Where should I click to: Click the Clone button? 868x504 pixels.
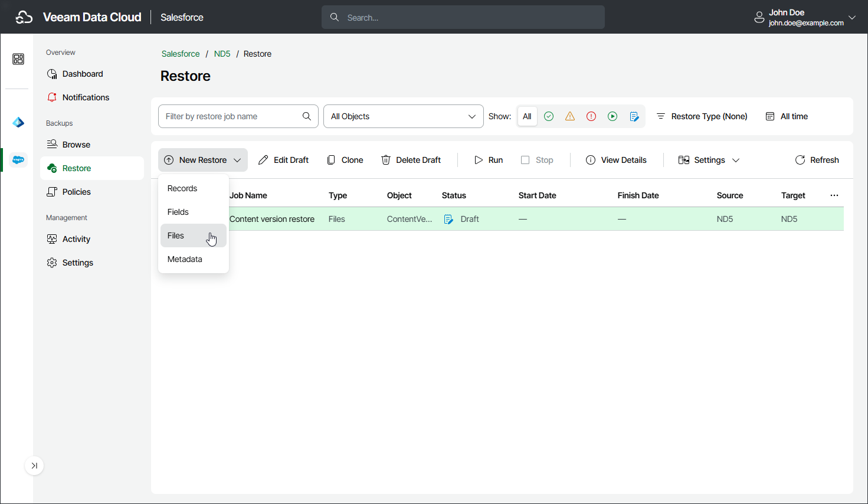[345, 160]
